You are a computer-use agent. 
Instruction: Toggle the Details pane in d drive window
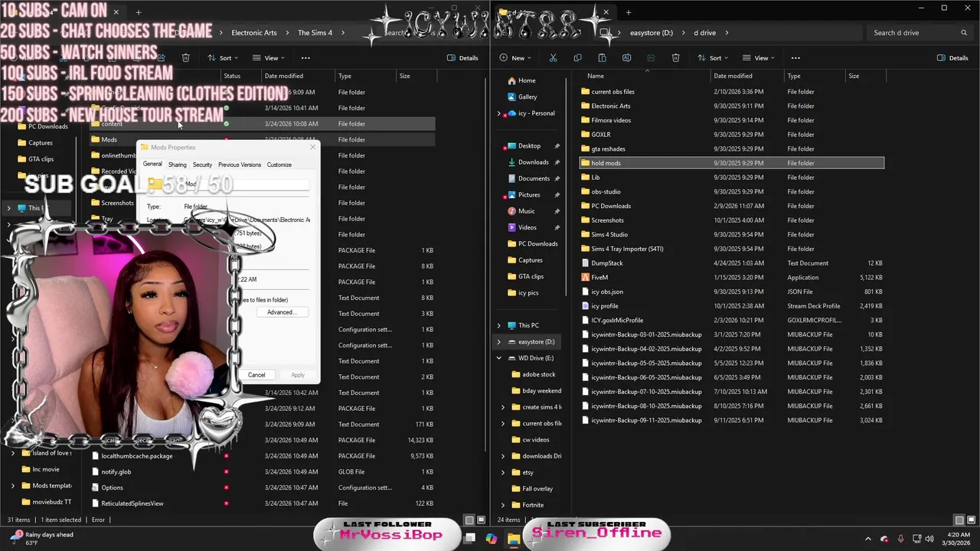coord(952,58)
